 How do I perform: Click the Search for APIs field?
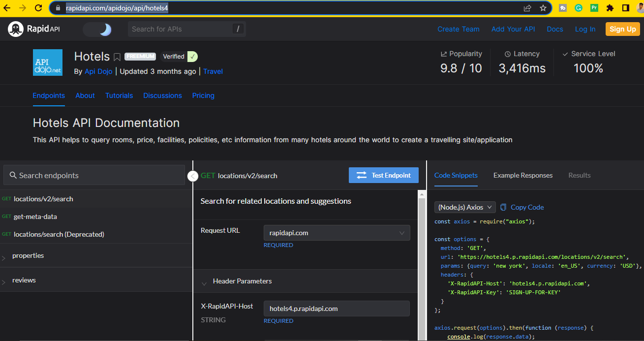click(187, 29)
